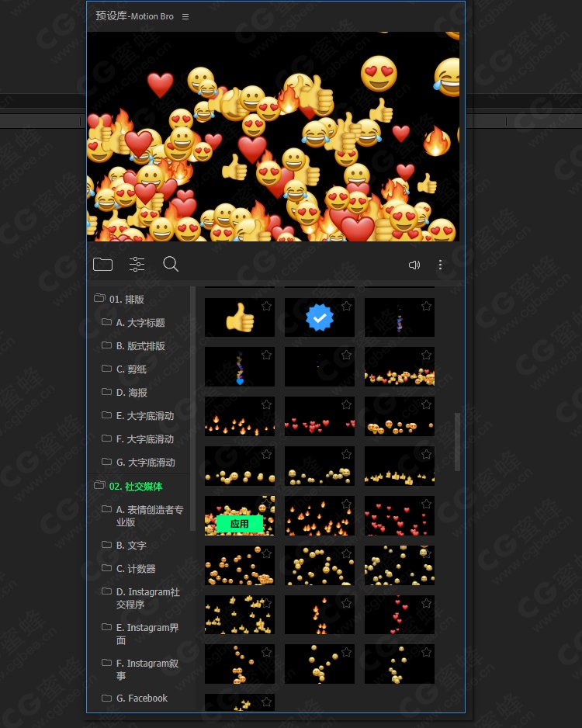This screenshot has width=582, height=728.
Task: Open the D. Instagram社交程序 folder
Action: [x=141, y=598]
